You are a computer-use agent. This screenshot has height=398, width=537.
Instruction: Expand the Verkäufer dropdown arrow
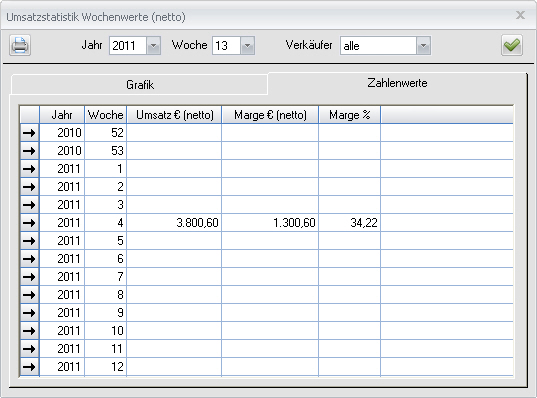click(423, 46)
